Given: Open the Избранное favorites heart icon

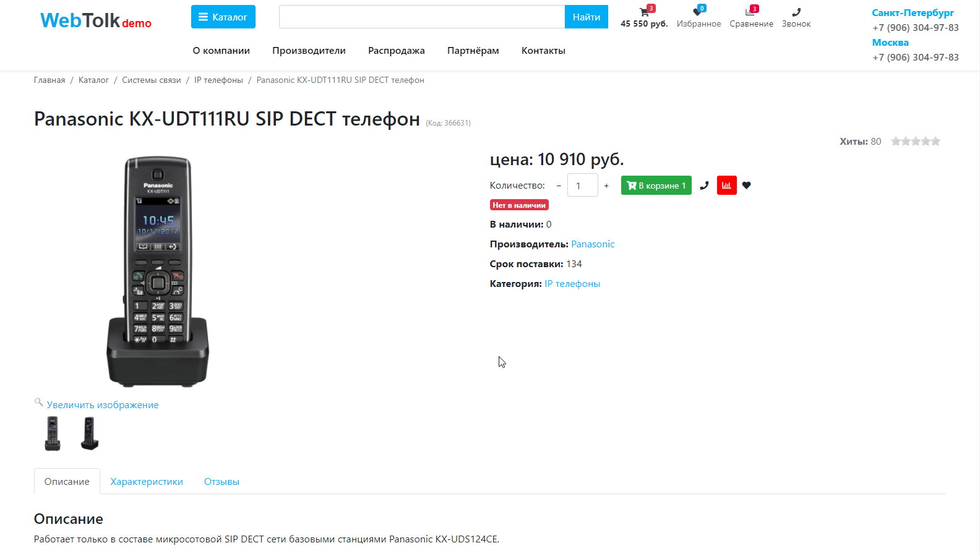Looking at the screenshot, I should (x=698, y=12).
